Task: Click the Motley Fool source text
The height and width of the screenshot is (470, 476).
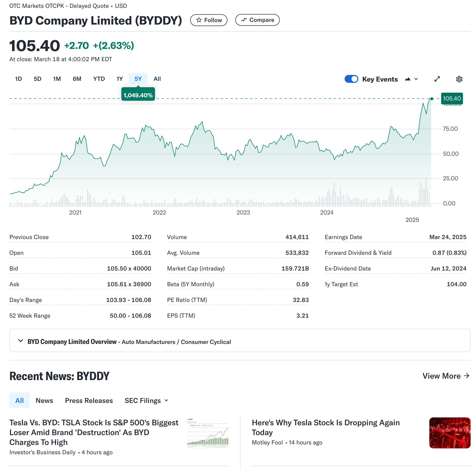Action: click(267, 442)
